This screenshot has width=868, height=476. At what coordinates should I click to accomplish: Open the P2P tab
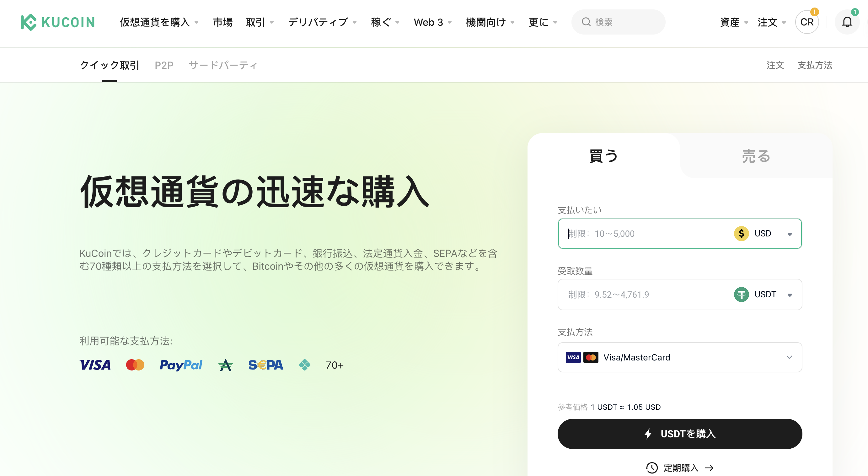164,65
